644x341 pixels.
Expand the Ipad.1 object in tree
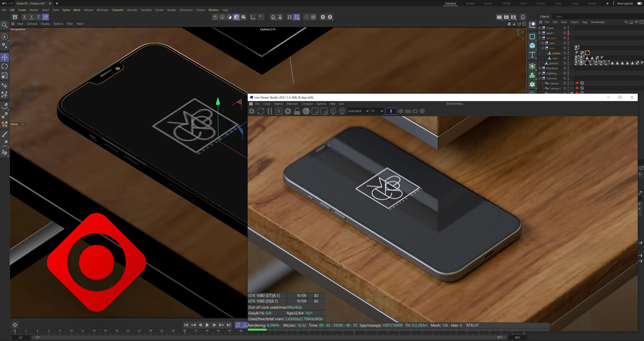point(539,33)
